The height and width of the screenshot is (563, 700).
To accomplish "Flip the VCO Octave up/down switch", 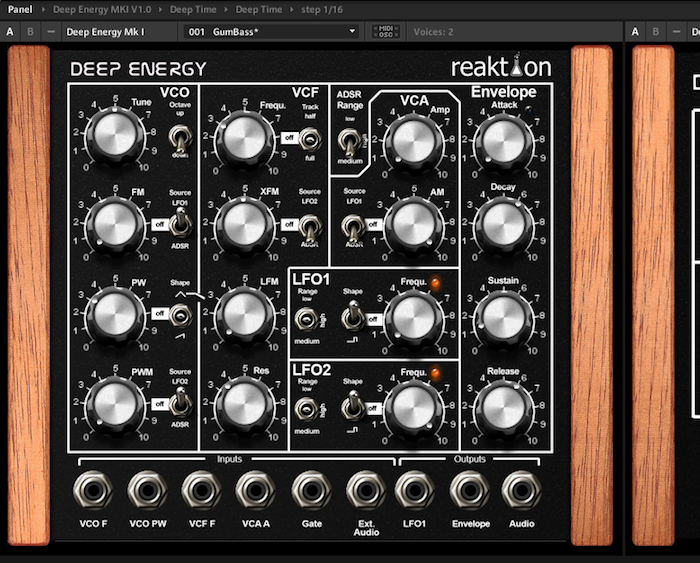I will tap(180, 138).
